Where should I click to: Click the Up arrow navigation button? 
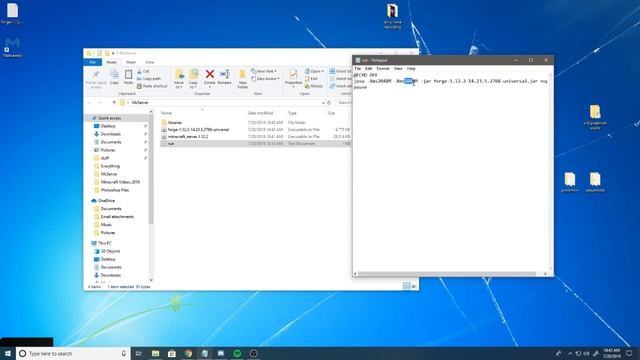pyautogui.click(x=114, y=103)
